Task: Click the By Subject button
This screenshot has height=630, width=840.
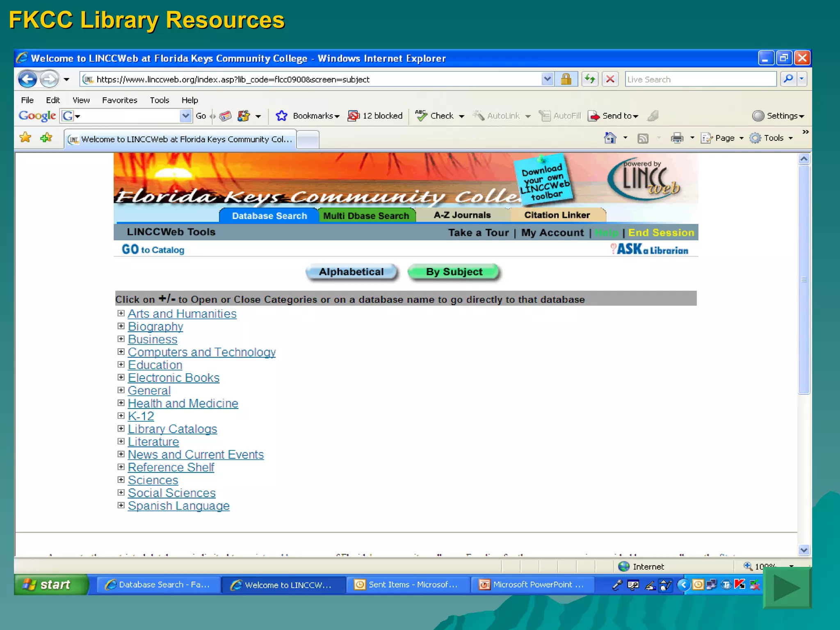Action: (454, 272)
